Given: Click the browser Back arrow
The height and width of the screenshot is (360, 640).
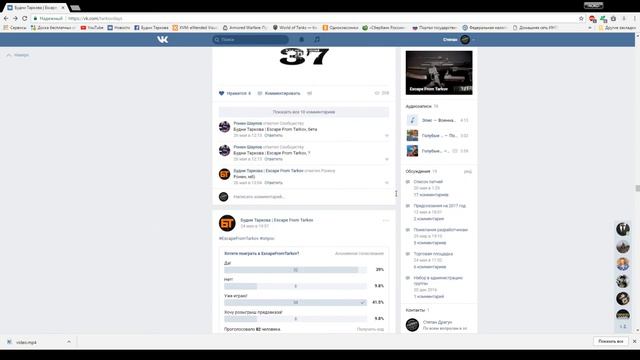Looking at the screenshot, I should 6,18.
